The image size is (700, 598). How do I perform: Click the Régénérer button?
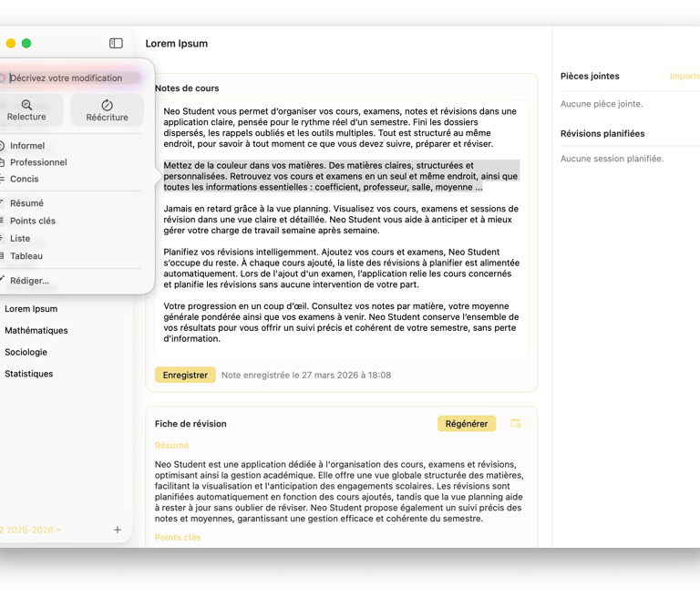(467, 423)
